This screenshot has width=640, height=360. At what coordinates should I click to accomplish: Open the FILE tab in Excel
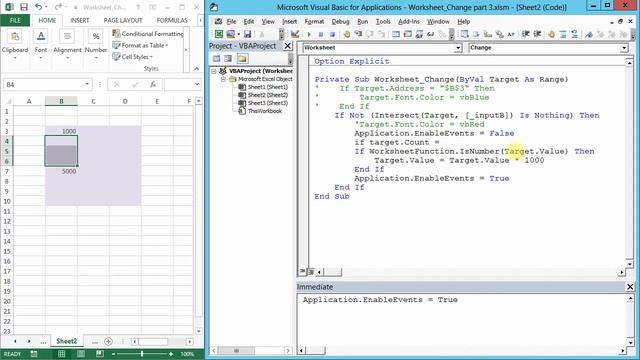(x=15, y=20)
